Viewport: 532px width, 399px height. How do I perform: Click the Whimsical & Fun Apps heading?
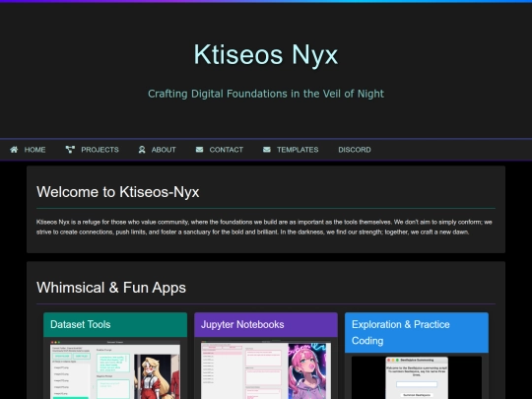[111, 288]
